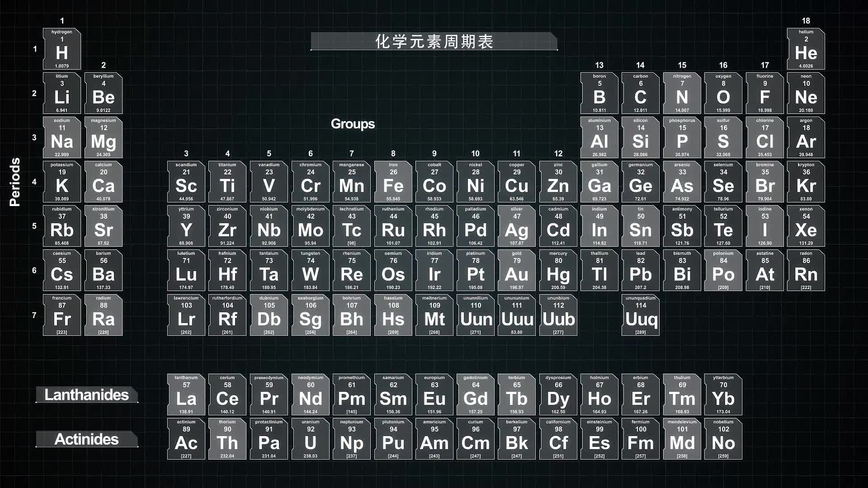This screenshot has width=868, height=488.
Task: Select the Radon (Rn) element tile
Action: click(x=806, y=270)
